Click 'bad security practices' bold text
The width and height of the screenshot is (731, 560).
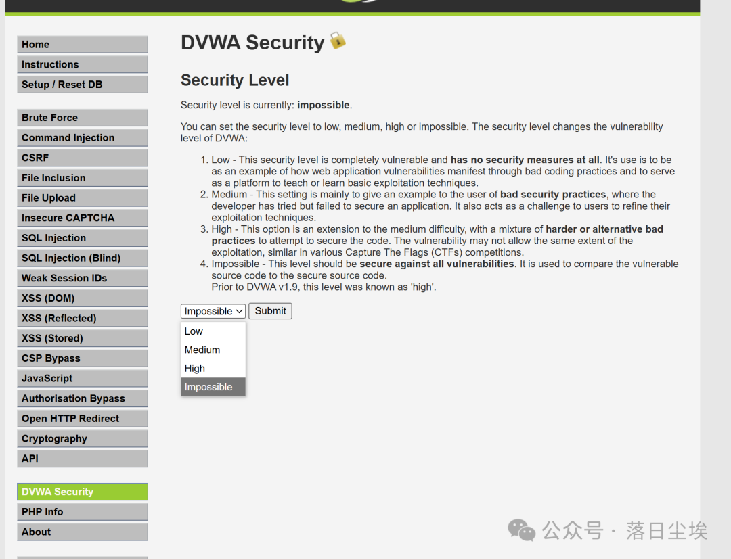(x=553, y=194)
